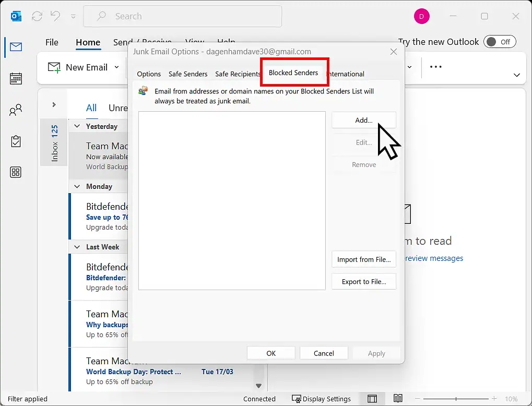Image resolution: width=532 pixels, height=406 pixels.
Task: Click inside the Search box
Action: pyautogui.click(x=182, y=16)
